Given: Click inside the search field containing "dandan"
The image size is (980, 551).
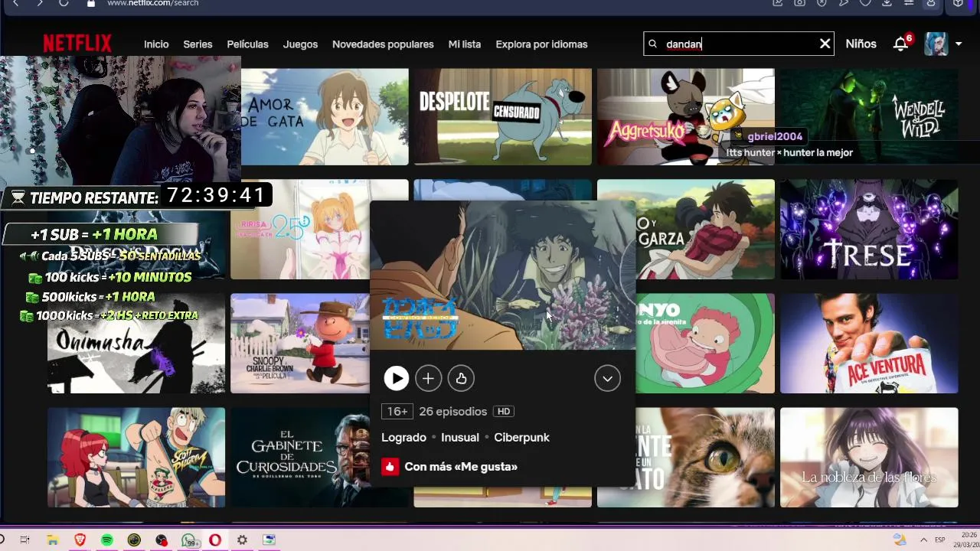Looking at the screenshot, I should tap(739, 44).
